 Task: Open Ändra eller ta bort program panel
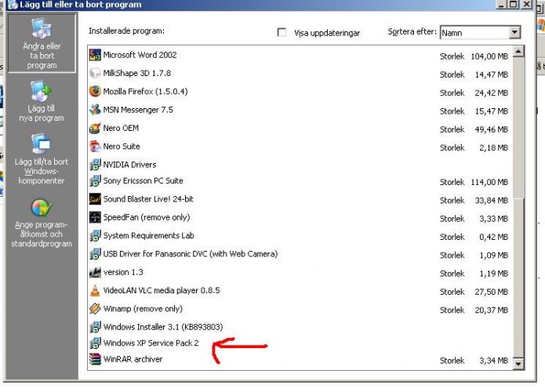42,43
